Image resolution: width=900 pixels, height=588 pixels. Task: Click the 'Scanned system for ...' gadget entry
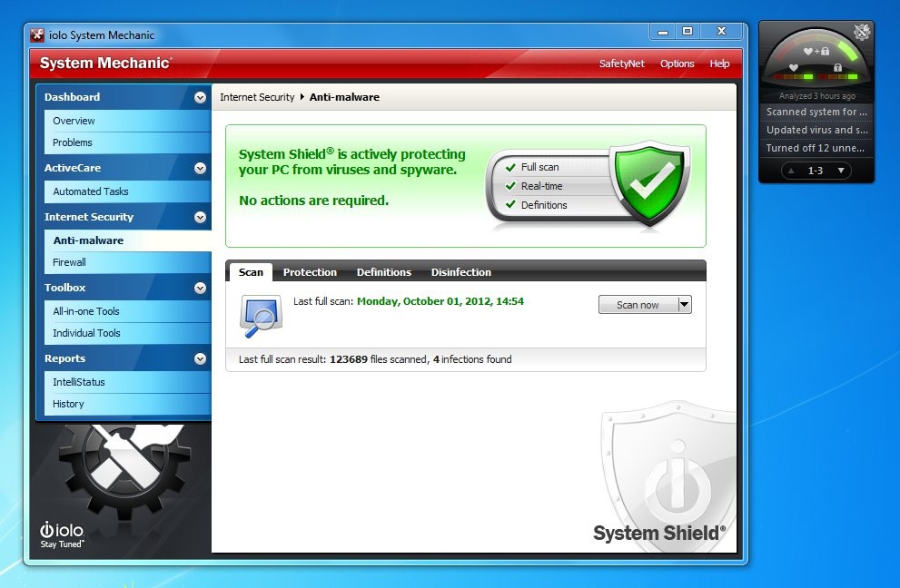(x=816, y=112)
